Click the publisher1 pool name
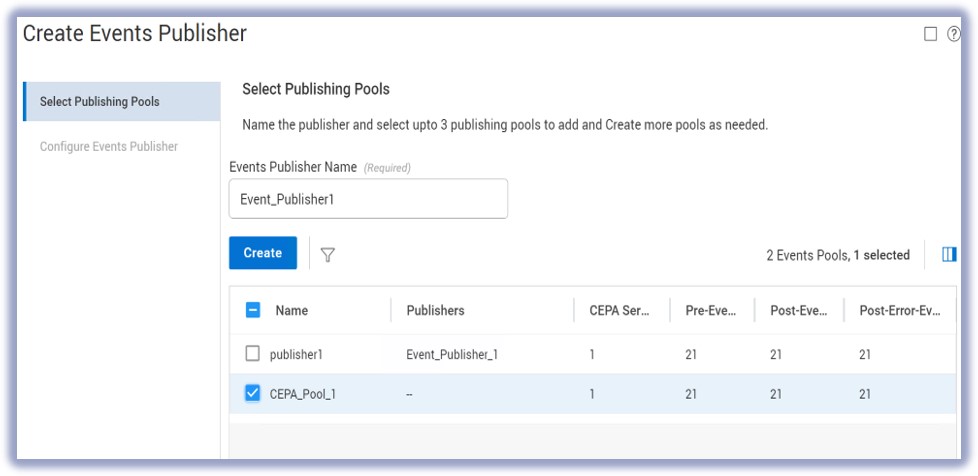Screen dimensions: 978x476 297,354
